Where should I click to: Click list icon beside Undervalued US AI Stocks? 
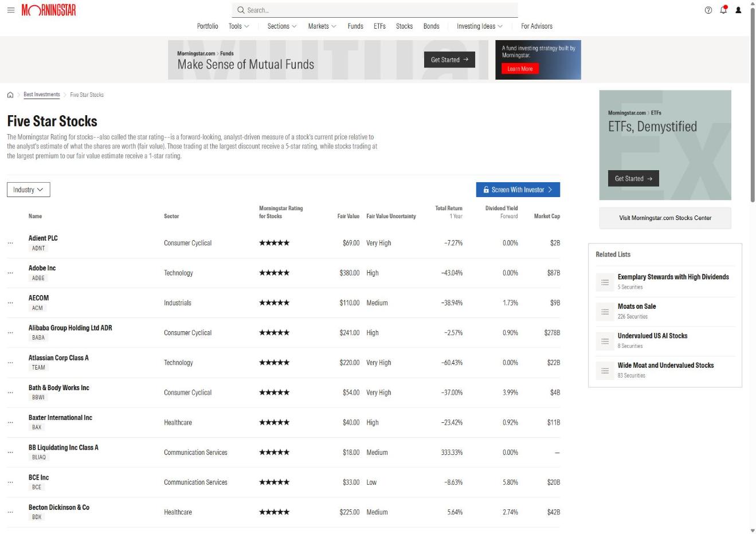[605, 341]
